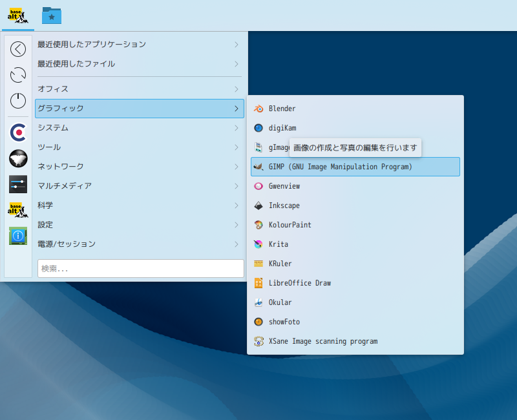The image size is (517, 420).
Task: Open the グラフィック category
Action: pos(140,109)
